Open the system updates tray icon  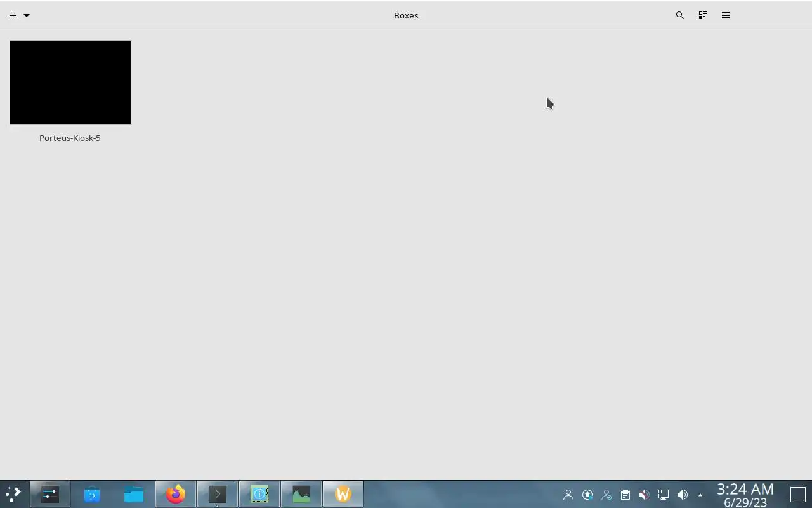587,495
